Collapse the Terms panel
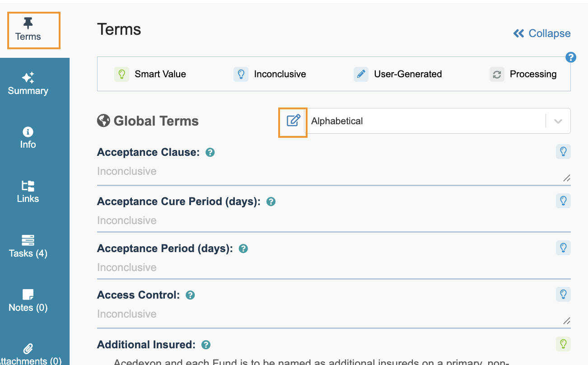This screenshot has width=588, height=365. pos(542,33)
